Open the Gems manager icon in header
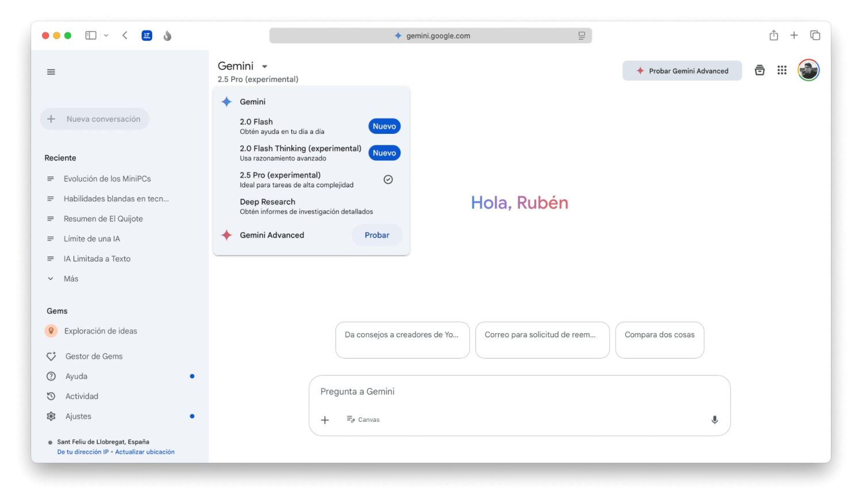Image resolution: width=862 pixels, height=504 pixels. click(760, 70)
